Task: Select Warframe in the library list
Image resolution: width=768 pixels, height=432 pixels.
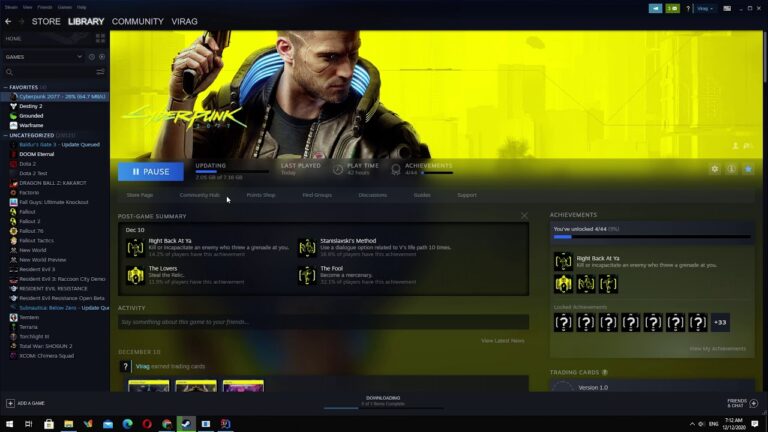Action: (31, 125)
